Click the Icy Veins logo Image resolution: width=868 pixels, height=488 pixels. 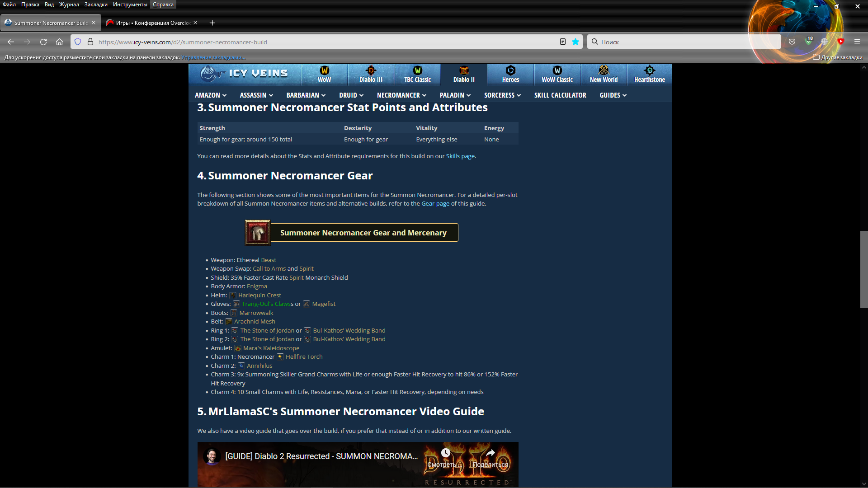(244, 74)
